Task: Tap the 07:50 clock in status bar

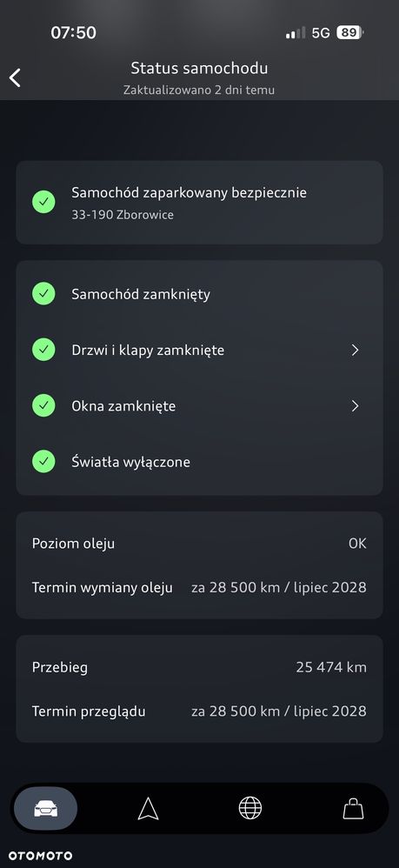Action: (x=74, y=33)
